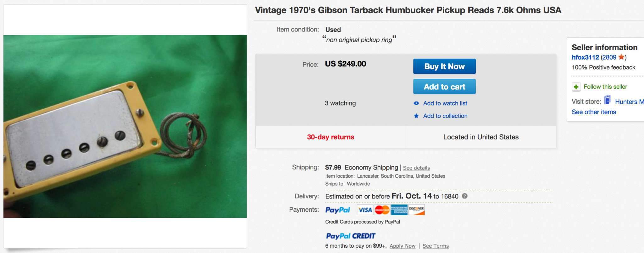Add item to collection
This screenshot has height=253, width=644.
click(x=445, y=116)
